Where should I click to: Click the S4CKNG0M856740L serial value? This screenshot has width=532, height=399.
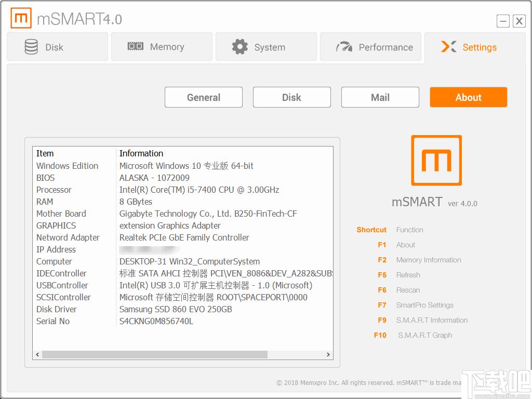[156, 321]
